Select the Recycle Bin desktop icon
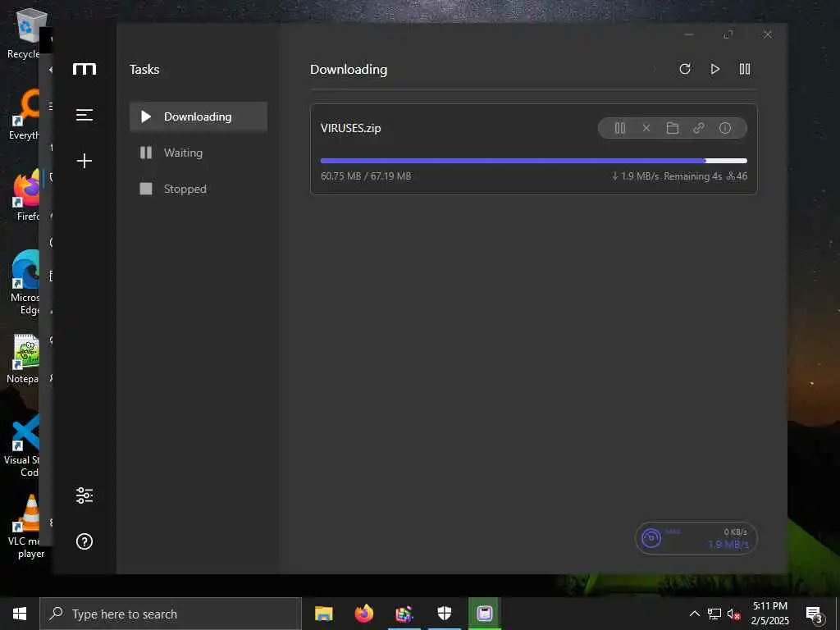Image resolution: width=840 pixels, height=630 pixels. click(26, 33)
